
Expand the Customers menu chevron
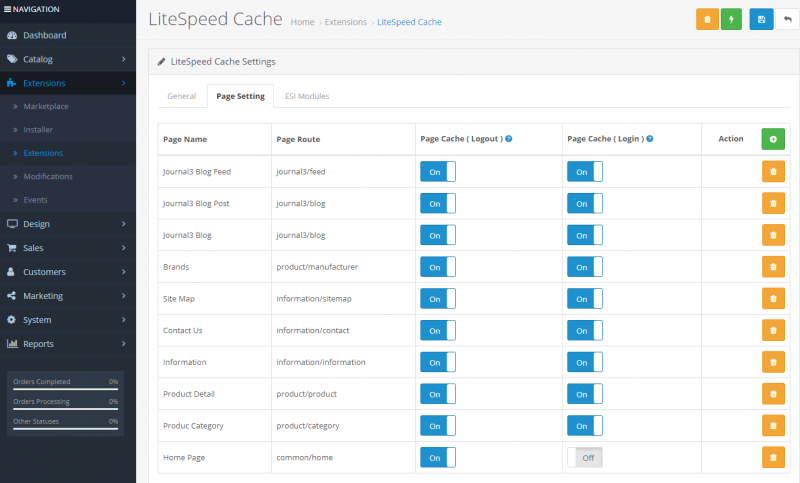(123, 272)
